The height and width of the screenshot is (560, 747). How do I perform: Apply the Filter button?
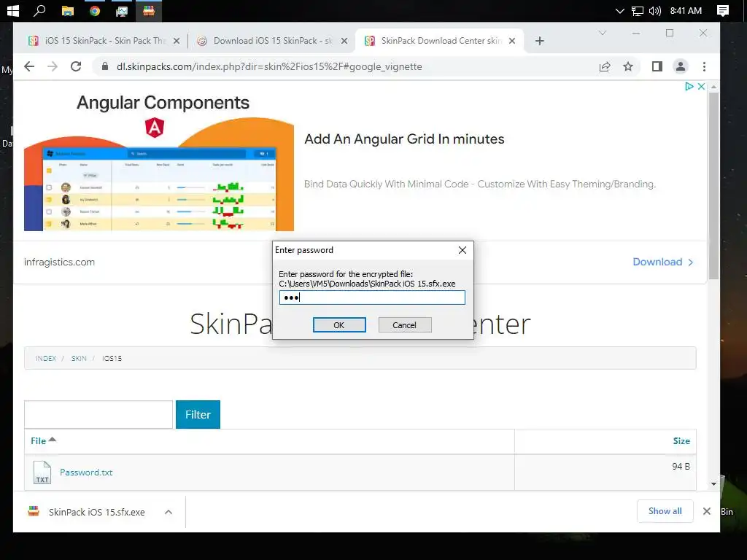point(198,414)
